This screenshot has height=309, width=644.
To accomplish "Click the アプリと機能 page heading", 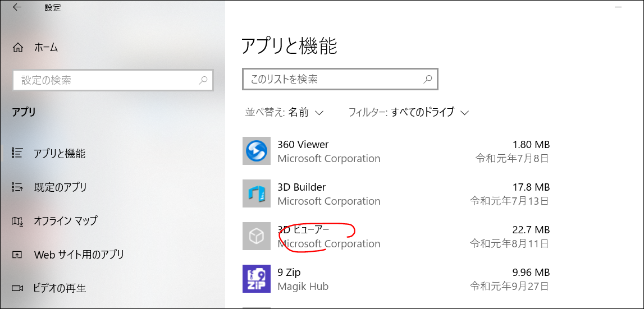I will pyautogui.click(x=289, y=45).
